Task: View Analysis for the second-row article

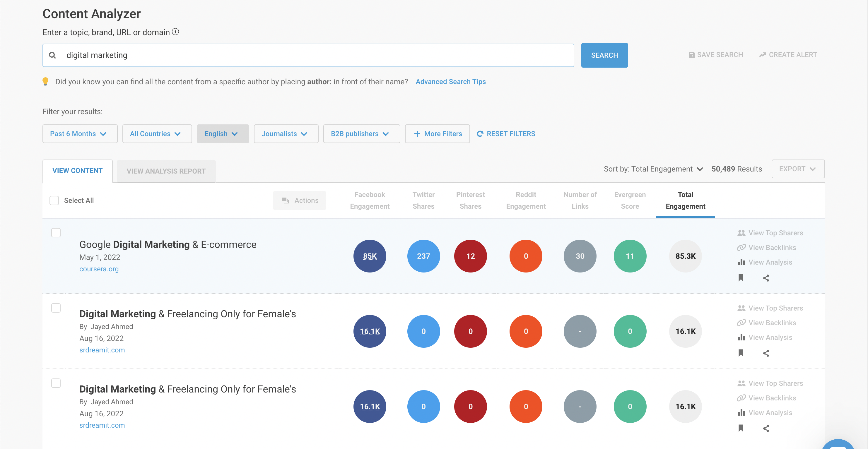Action: [765, 337]
